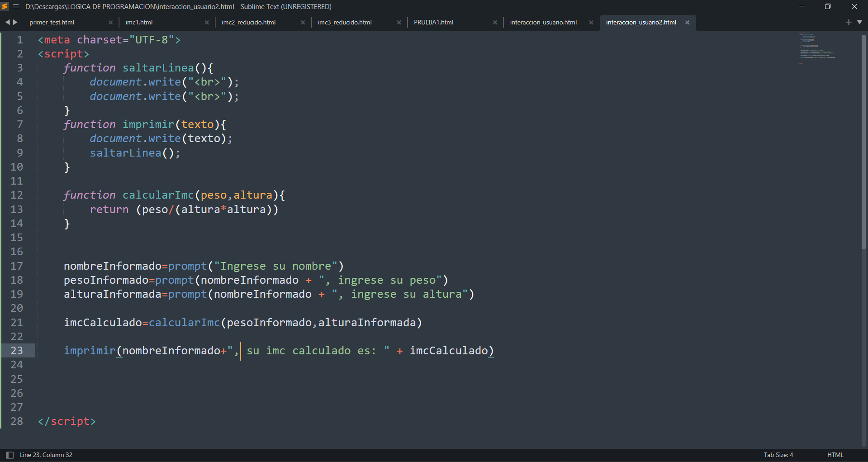Viewport: 868px width, 462px height.
Task: Close the primer_test.html tab
Action: pyautogui.click(x=110, y=23)
